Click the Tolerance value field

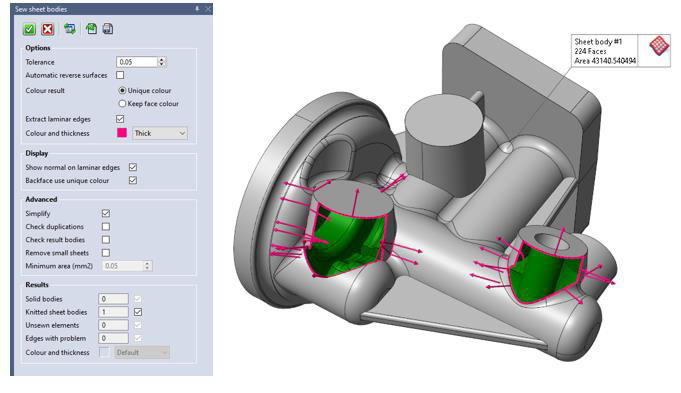[x=137, y=62]
